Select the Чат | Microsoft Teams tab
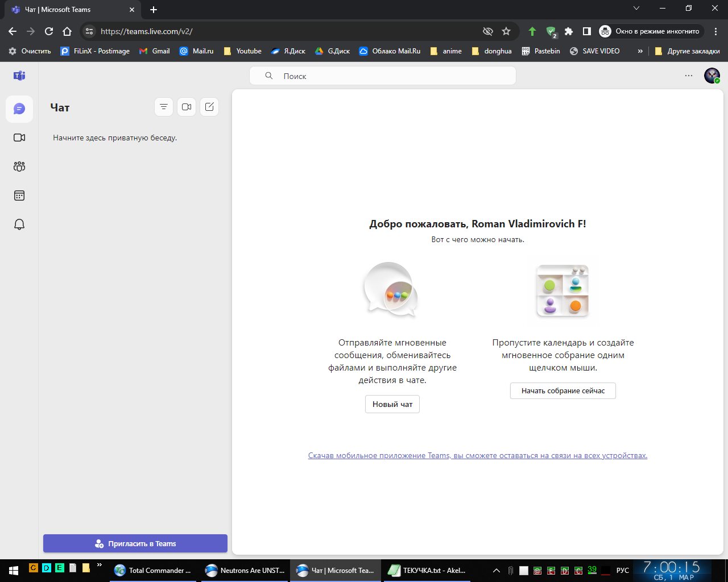 pos(73,10)
